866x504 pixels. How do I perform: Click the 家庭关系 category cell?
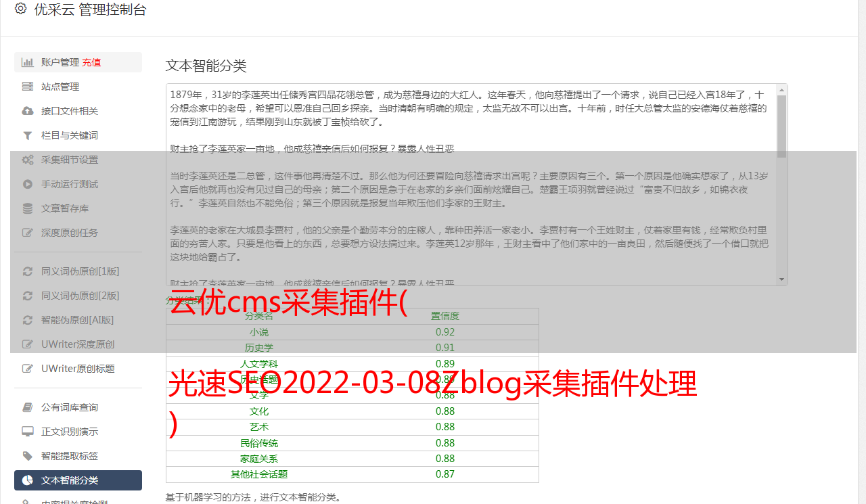[259, 459]
